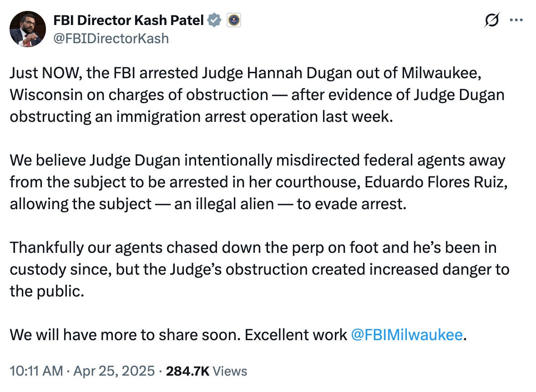Click the tweet body text to expand
The width and height of the screenshot is (536, 392).
[255, 182]
